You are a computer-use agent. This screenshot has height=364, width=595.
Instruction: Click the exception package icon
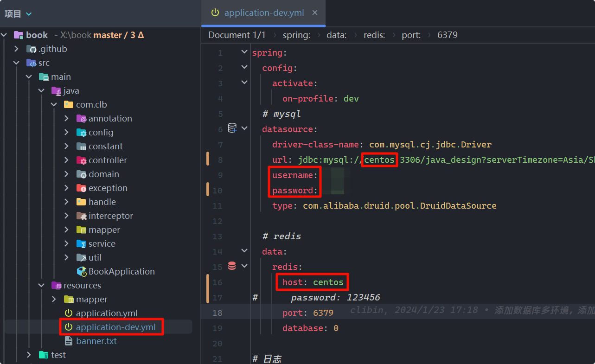point(81,188)
